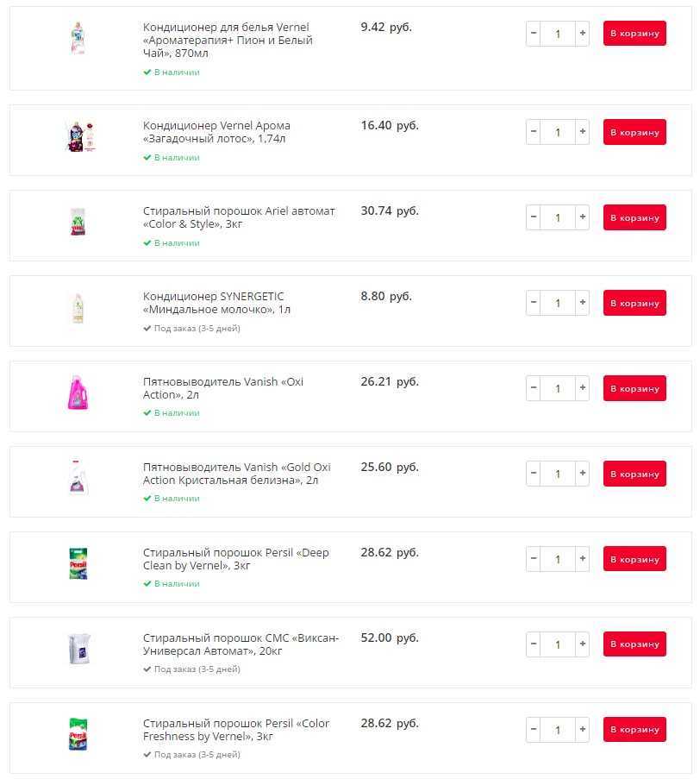
Task: Increase quantity for Vernel Пион и Белый Чай
Action: [x=583, y=34]
